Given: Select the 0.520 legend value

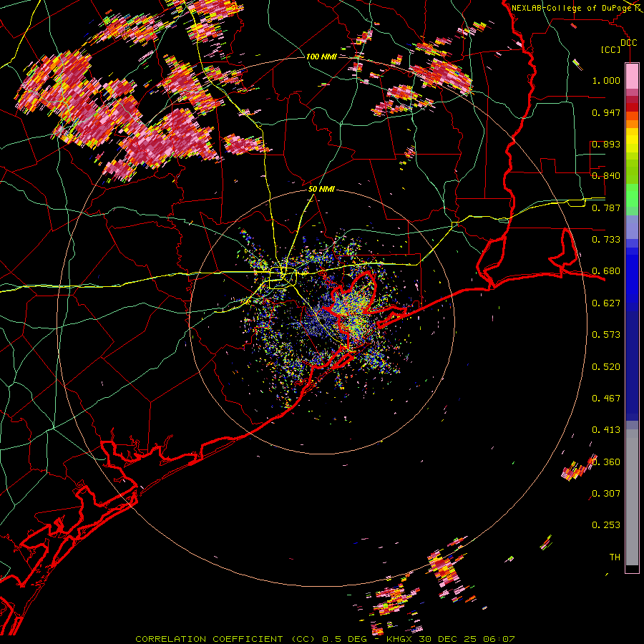Looking at the screenshot, I should [606, 367].
